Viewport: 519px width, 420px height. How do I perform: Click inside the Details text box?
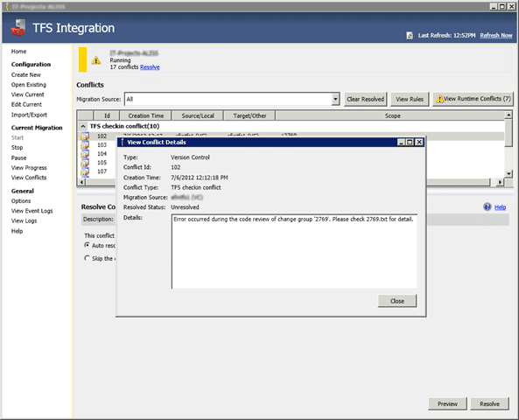(294, 251)
